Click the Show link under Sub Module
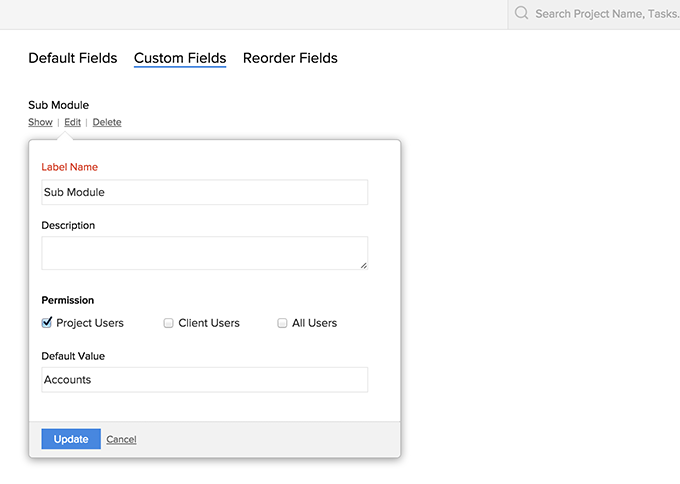680x484 pixels. [40, 122]
